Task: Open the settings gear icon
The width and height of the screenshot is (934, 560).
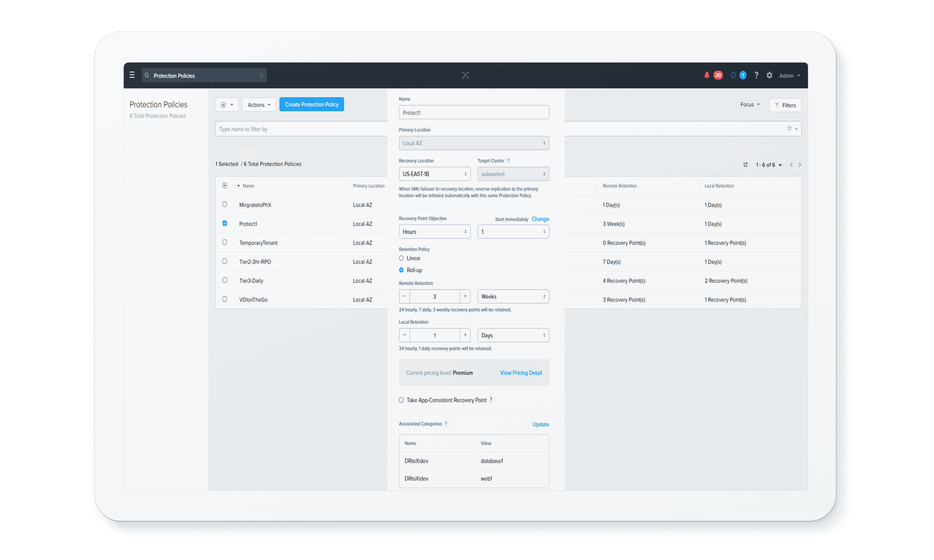Action: 770,75
